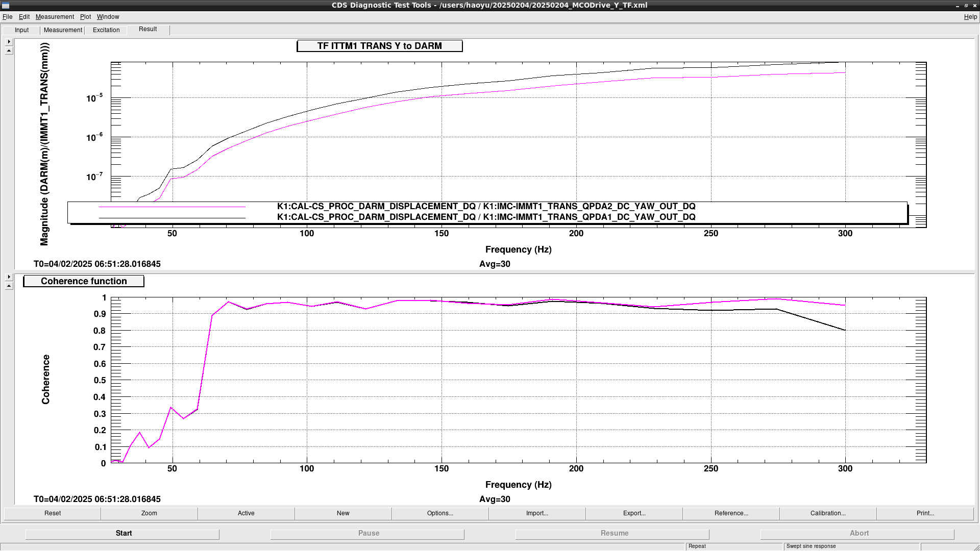The width and height of the screenshot is (980, 551).
Task: Open plot Options dialog
Action: tap(440, 513)
